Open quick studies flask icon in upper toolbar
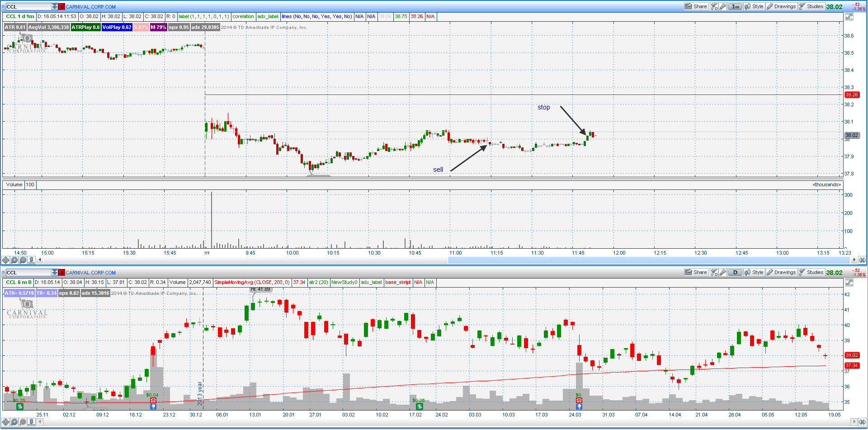This screenshot has height=430, width=868. (x=714, y=6)
